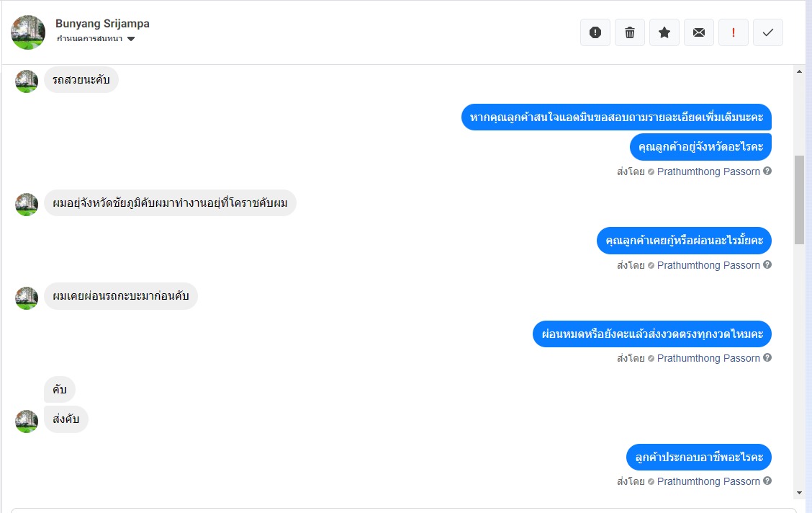Mark conversation done with checkmark icon
812x513 pixels.
[768, 32]
